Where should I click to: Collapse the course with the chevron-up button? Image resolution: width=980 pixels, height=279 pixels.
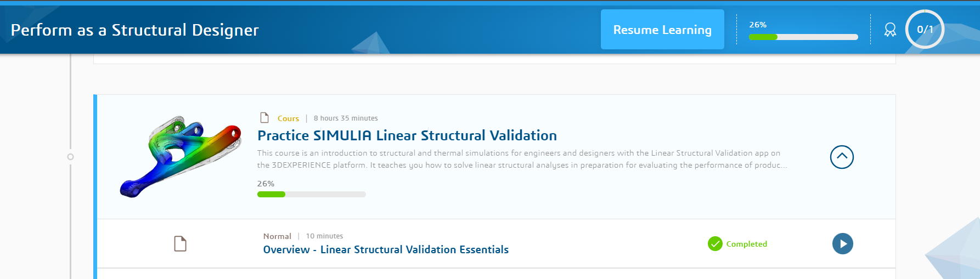click(842, 157)
